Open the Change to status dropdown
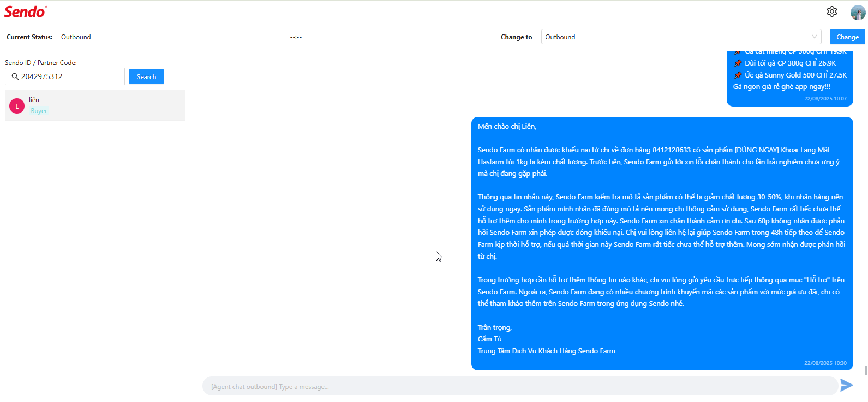The width and height of the screenshot is (868, 402). (x=681, y=37)
